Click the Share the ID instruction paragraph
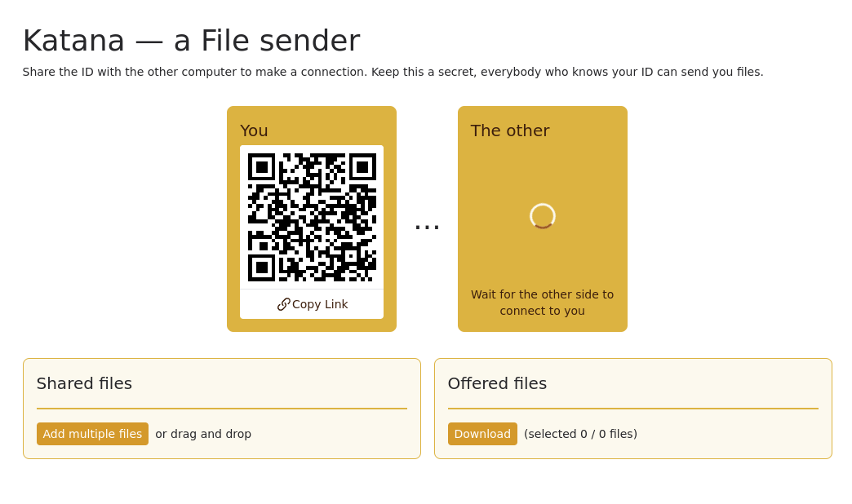Image resolution: width=852 pixels, height=504 pixels. (393, 73)
